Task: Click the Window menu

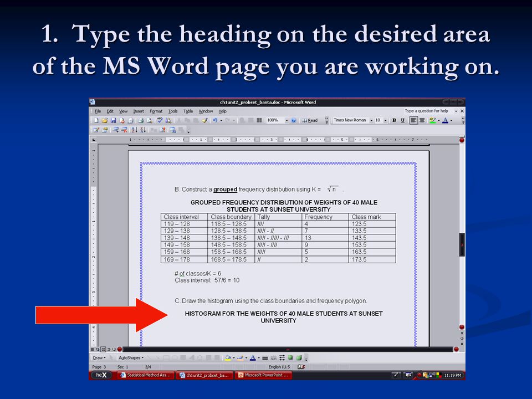Action: 206,111
